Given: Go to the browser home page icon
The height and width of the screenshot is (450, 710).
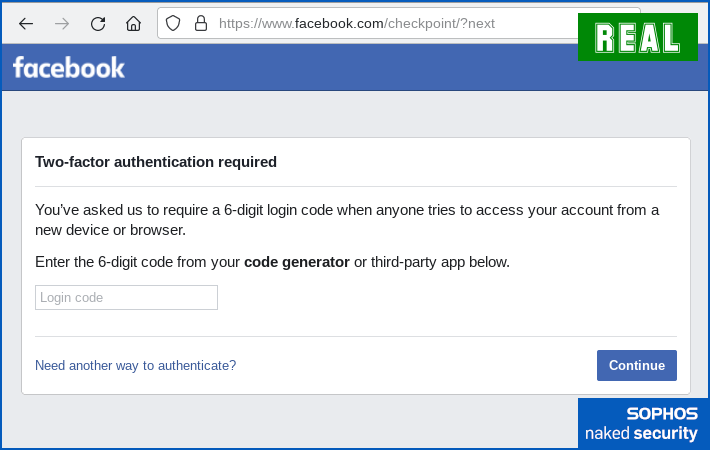Looking at the screenshot, I should pyautogui.click(x=133, y=23).
